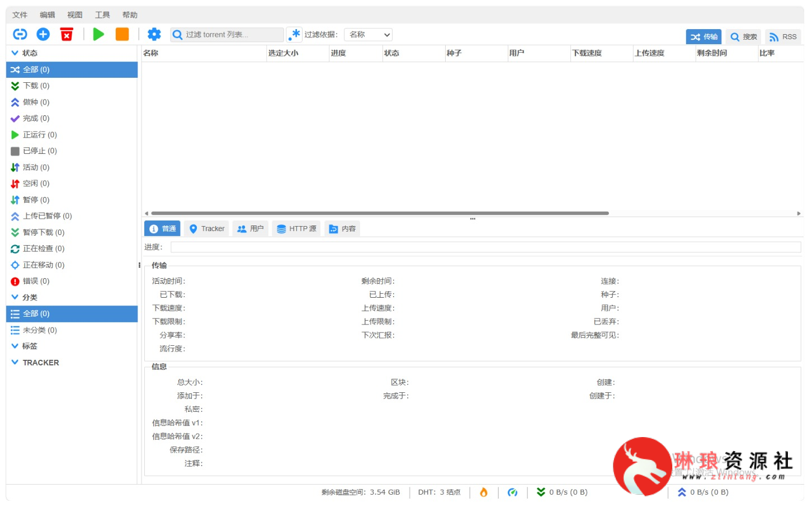Select the 正在移动 (0) filter
812x507 pixels.
click(x=72, y=265)
